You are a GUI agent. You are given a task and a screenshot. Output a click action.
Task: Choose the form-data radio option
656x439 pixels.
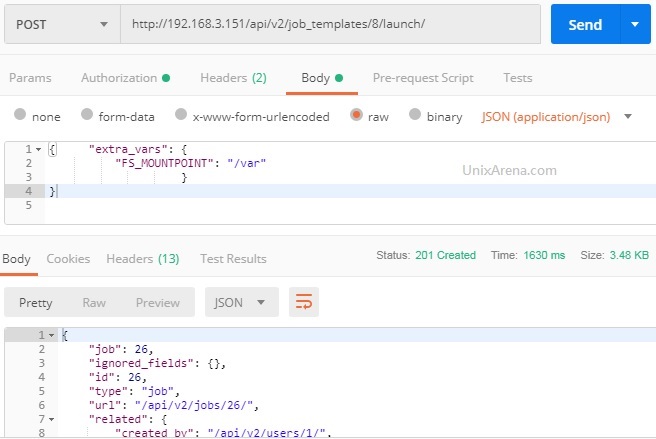tap(87, 114)
